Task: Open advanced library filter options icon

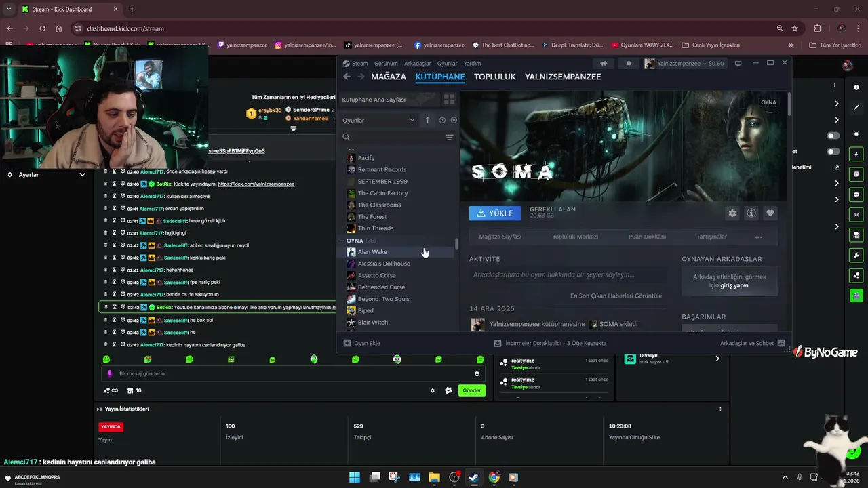Action: point(449,137)
